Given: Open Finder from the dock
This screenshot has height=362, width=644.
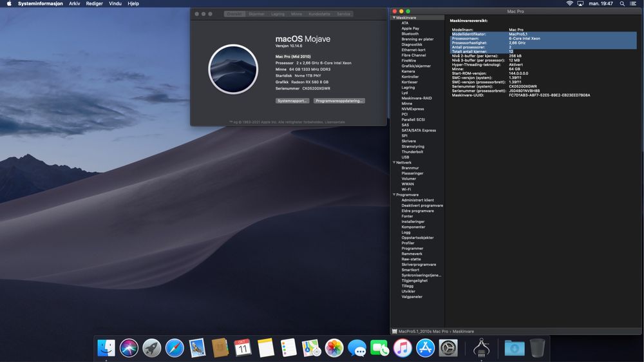Looking at the screenshot, I should (106, 348).
